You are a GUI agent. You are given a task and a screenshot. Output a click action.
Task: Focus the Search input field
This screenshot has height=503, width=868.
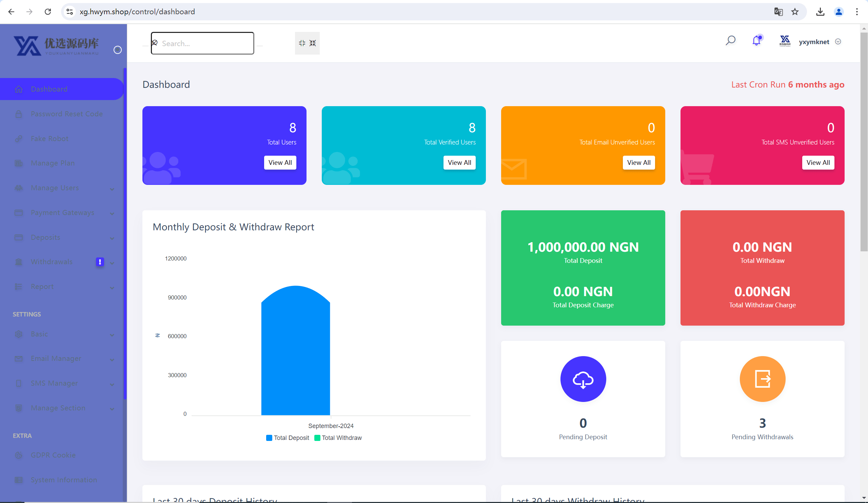(202, 43)
